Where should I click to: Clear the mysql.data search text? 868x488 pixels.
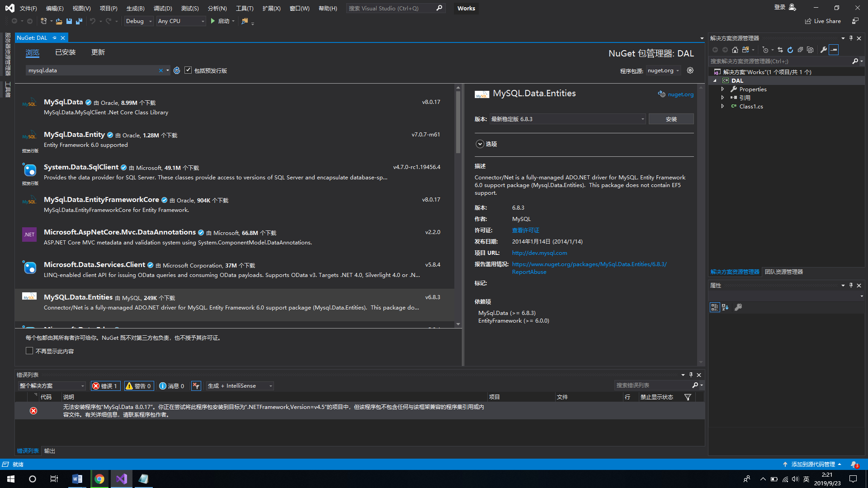160,70
